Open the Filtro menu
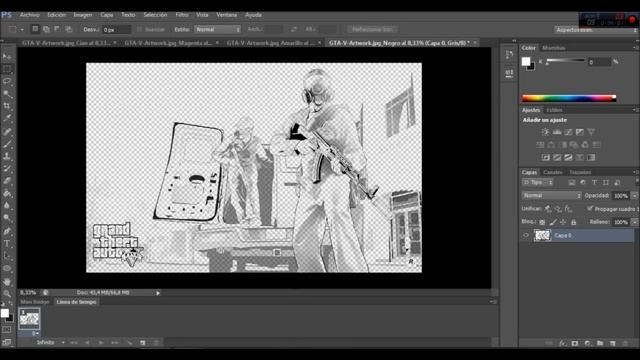Image resolution: width=640 pixels, height=360 pixels. tap(182, 15)
